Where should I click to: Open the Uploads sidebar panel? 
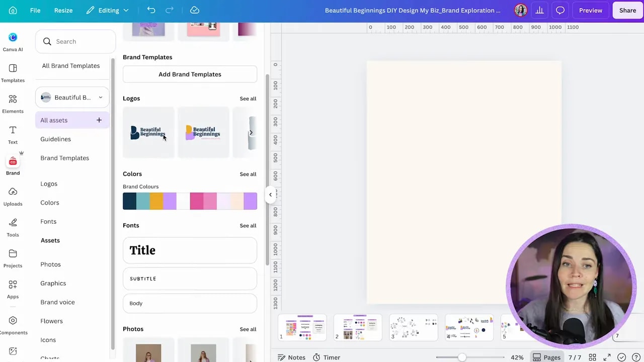[13, 197]
